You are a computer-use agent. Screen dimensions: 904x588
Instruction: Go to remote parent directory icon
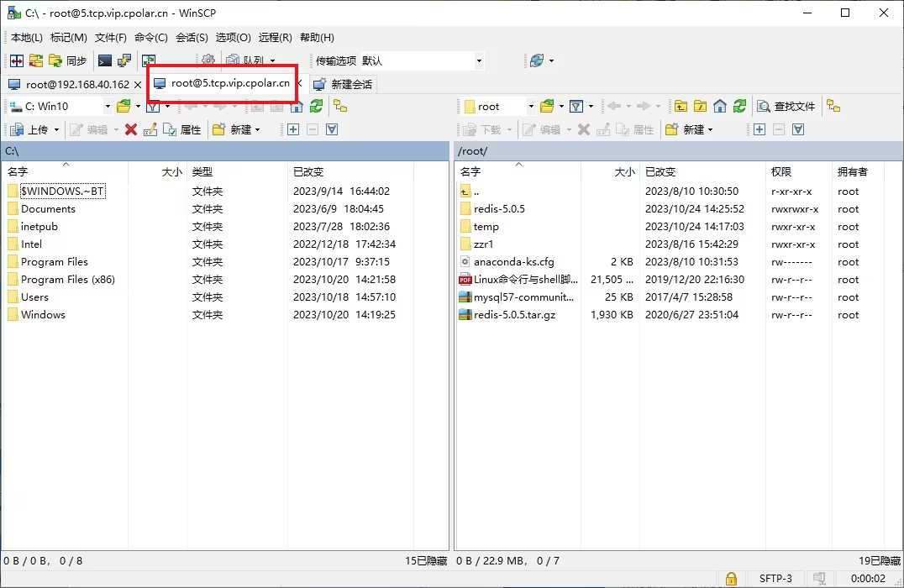[x=681, y=106]
